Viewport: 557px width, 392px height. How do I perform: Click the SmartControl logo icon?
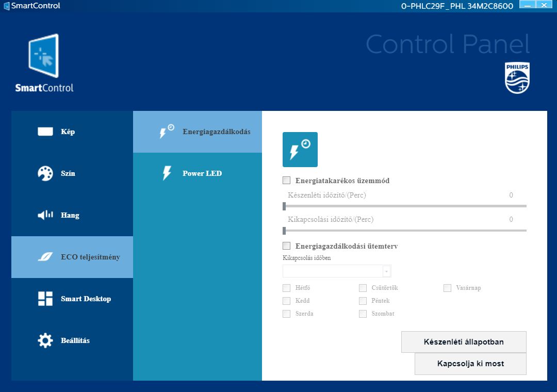coord(44,56)
